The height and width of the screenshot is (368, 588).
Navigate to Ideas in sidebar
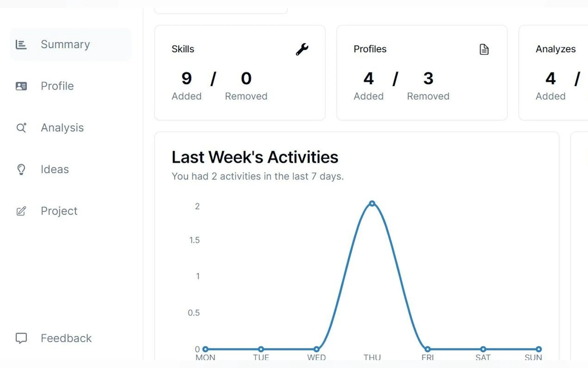point(55,169)
